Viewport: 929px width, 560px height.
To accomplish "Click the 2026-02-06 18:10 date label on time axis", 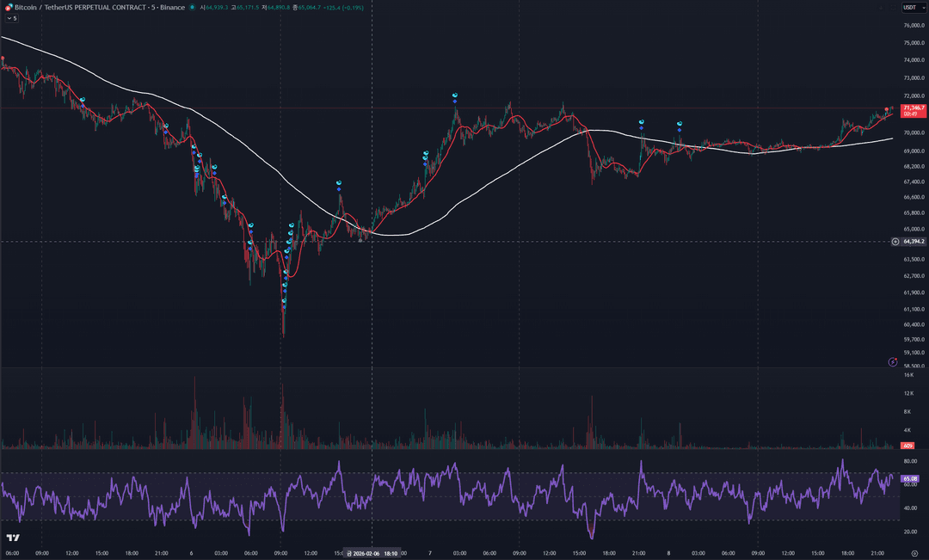I will (372, 553).
